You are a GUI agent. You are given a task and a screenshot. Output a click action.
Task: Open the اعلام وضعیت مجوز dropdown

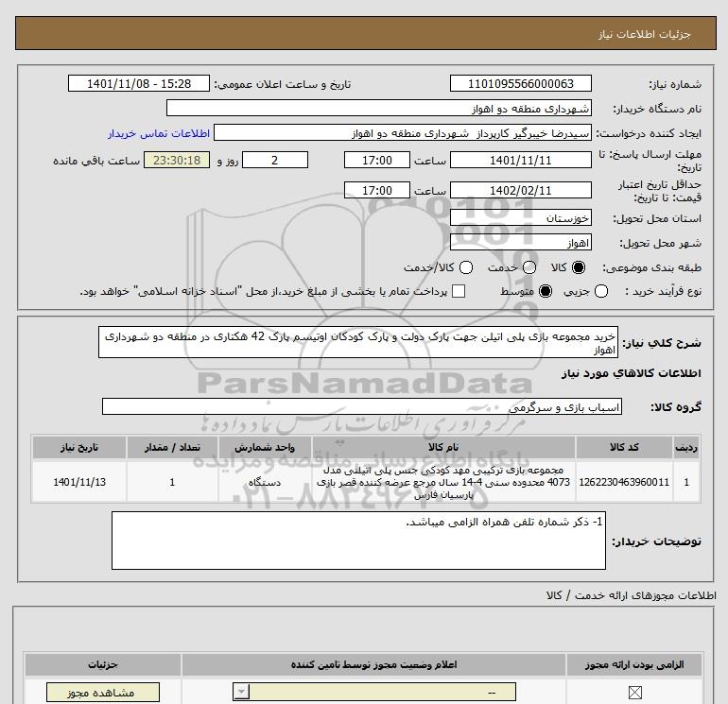click(374, 693)
